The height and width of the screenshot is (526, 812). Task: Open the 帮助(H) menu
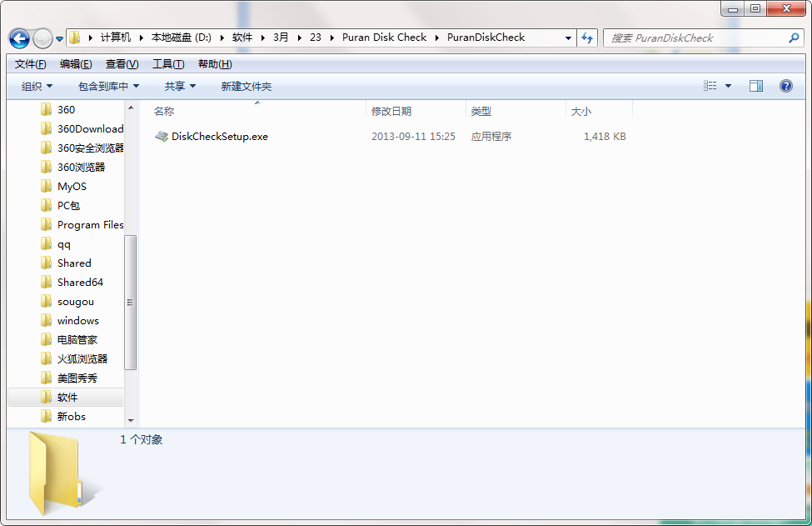215,63
